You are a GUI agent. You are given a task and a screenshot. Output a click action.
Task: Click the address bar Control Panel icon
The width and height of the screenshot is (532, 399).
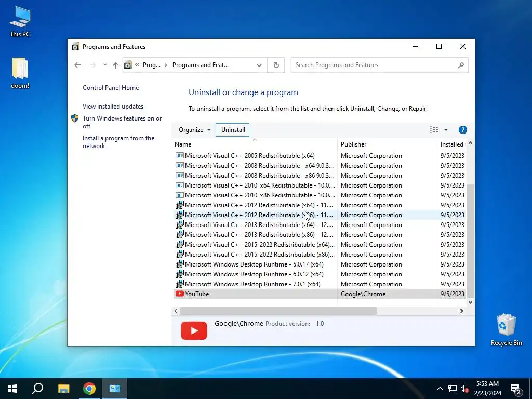pyautogui.click(x=128, y=65)
